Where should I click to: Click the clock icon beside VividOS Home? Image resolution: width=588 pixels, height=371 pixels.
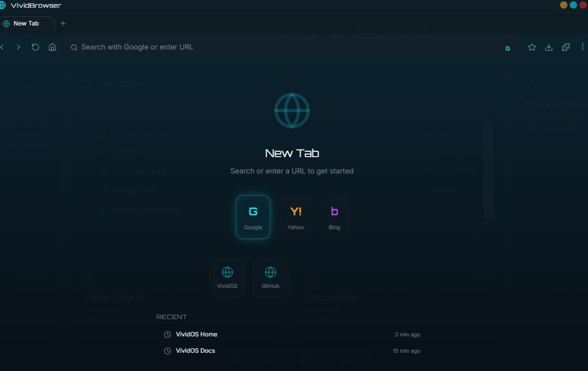[167, 334]
